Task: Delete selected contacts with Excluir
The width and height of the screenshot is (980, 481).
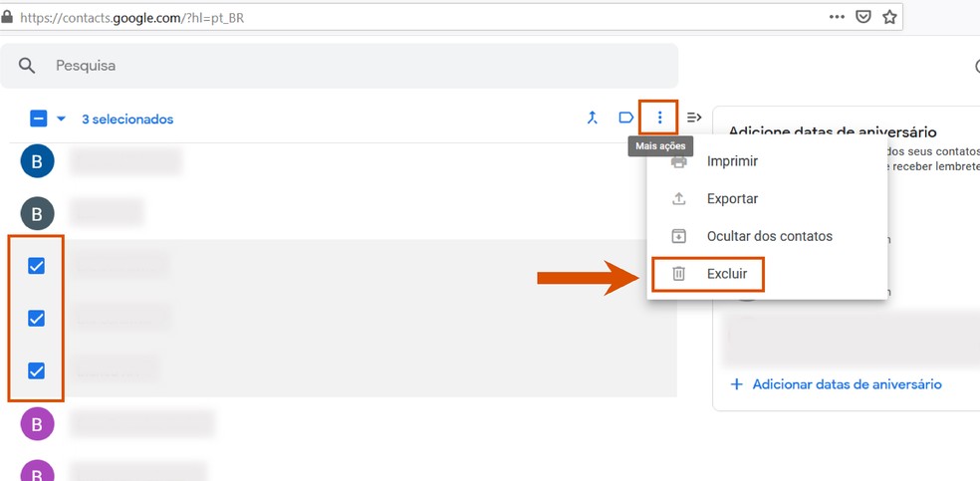Action: (x=726, y=273)
